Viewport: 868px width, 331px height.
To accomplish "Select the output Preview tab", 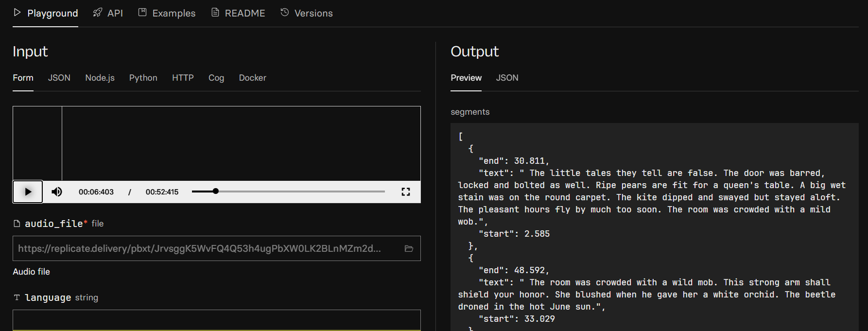I will (x=466, y=78).
